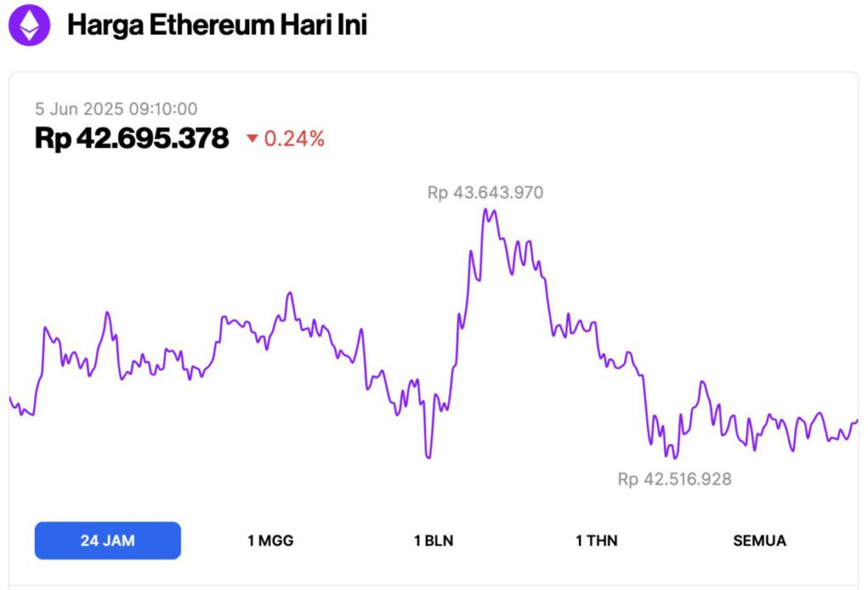Click the Ethereum diamond symbol inside the circle
This screenshot has width=868, height=590.
click(31, 25)
